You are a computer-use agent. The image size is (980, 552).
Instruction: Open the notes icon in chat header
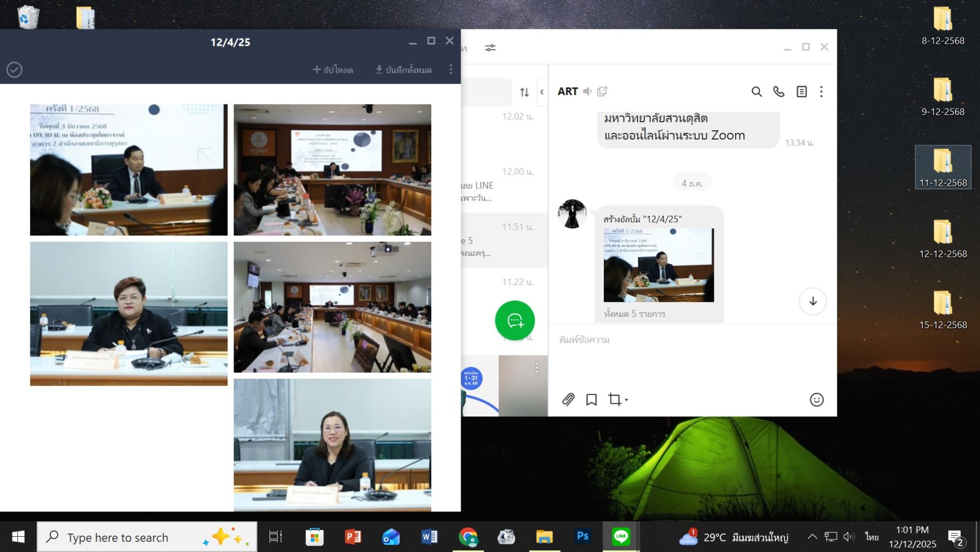[x=801, y=92]
